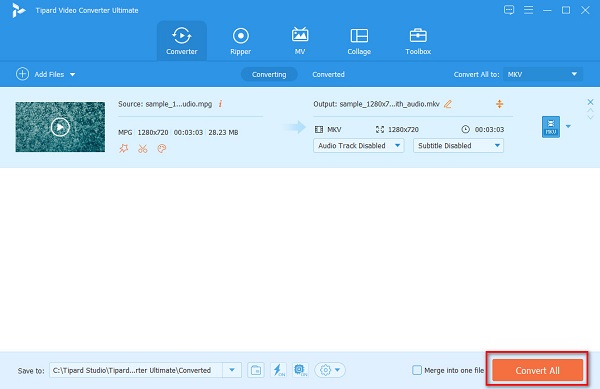Click the source file info icon

[x=220, y=104]
